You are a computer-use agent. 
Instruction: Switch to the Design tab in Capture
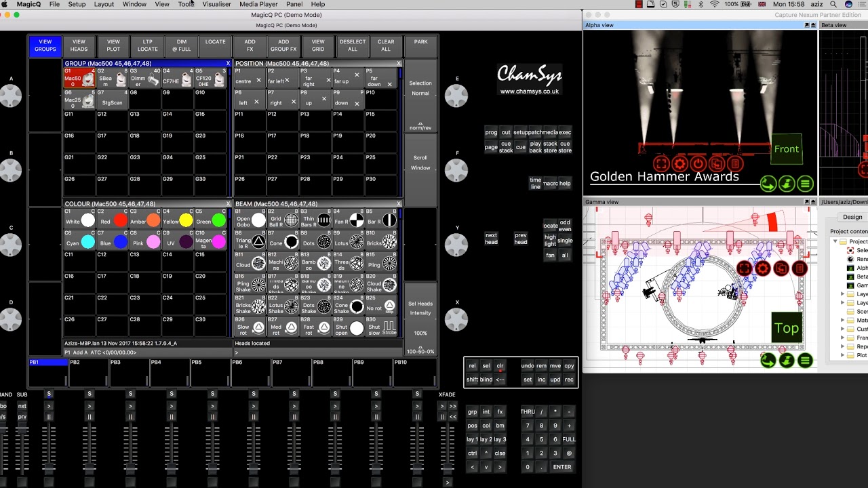(x=852, y=218)
